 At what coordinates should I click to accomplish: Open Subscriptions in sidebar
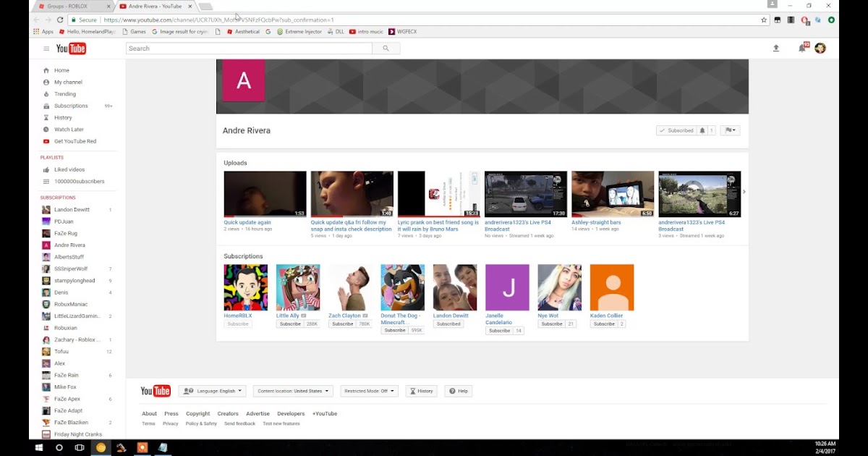pyautogui.click(x=71, y=106)
